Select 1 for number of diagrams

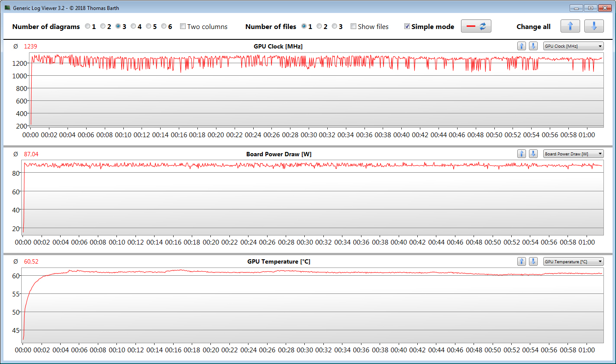pos(88,26)
